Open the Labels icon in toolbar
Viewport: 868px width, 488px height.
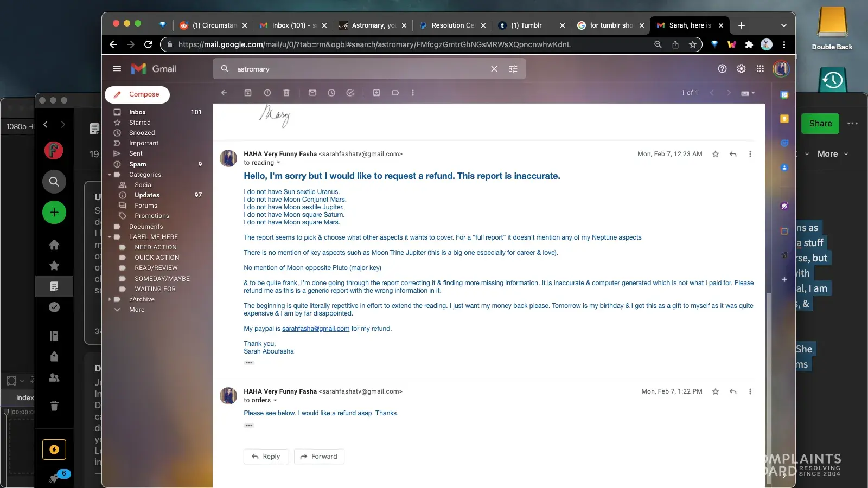pyautogui.click(x=395, y=93)
